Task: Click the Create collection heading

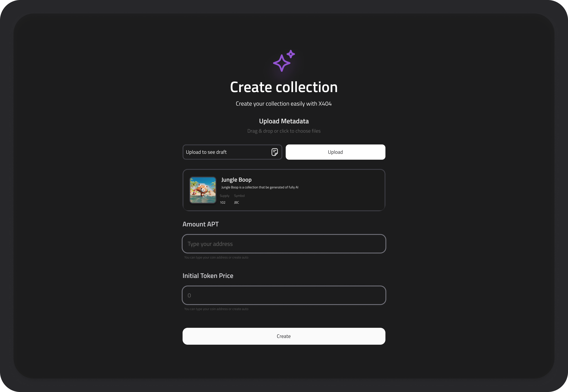Action: coord(284,87)
